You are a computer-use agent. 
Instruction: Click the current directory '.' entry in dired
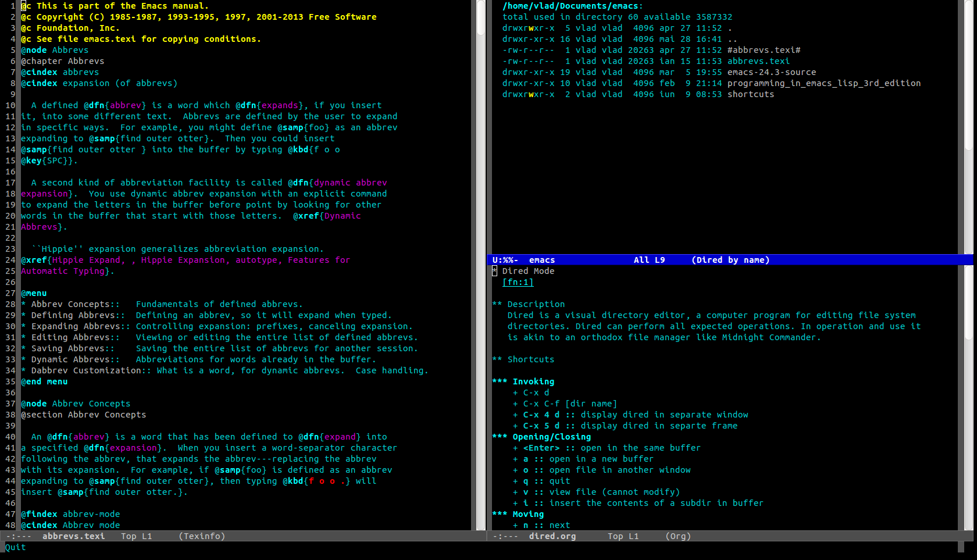(730, 28)
